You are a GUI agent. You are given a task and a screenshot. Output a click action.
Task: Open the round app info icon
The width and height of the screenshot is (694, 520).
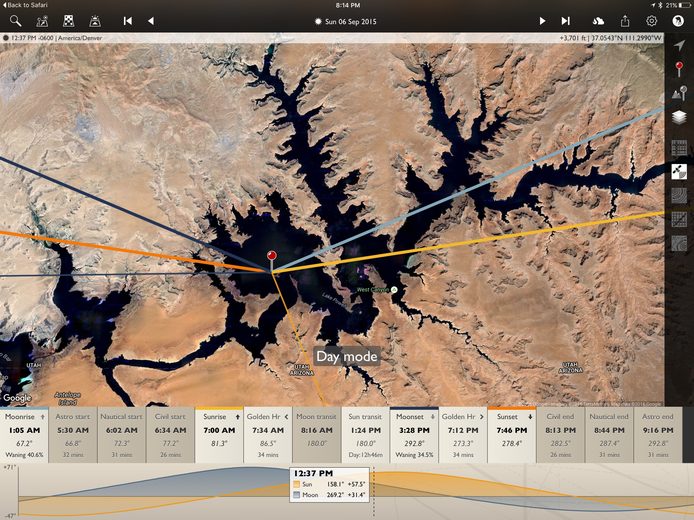click(x=678, y=21)
